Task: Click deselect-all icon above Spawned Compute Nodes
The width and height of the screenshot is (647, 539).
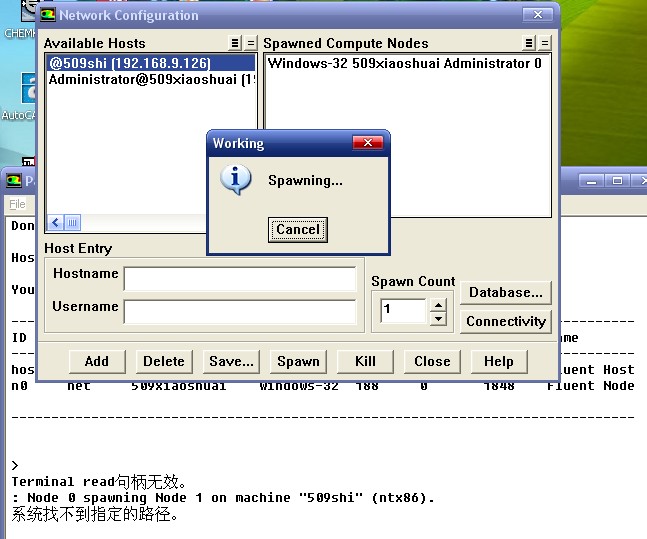Action: click(545, 43)
